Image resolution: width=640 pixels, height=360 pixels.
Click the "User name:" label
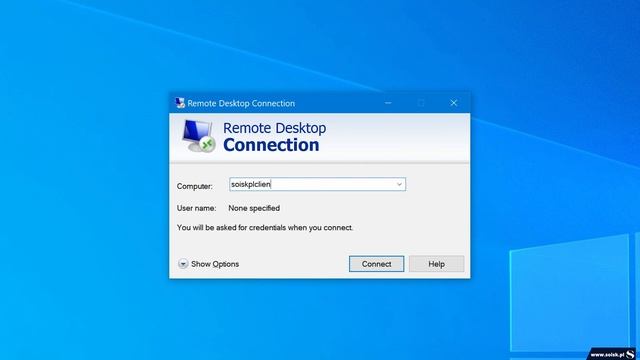pos(196,208)
